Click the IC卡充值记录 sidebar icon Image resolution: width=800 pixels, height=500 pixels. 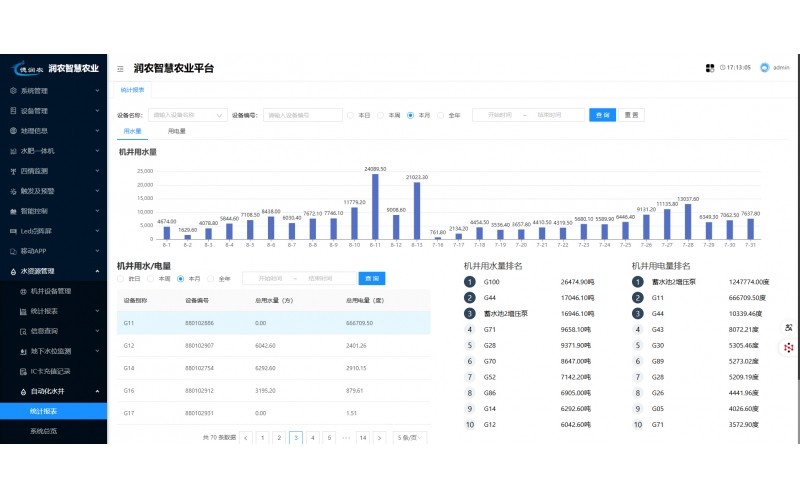pyautogui.click(x=24, y=371)
